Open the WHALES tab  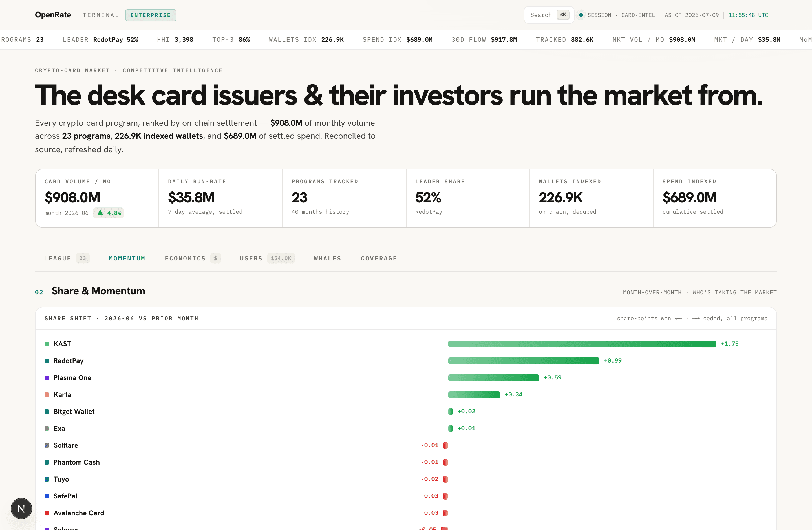click(328, 258)
